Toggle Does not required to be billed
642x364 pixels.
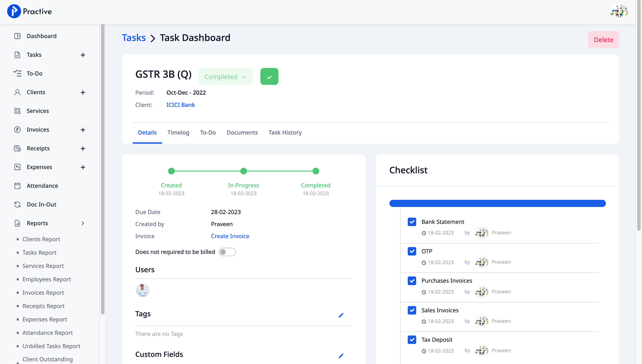(x=227, y=252)
